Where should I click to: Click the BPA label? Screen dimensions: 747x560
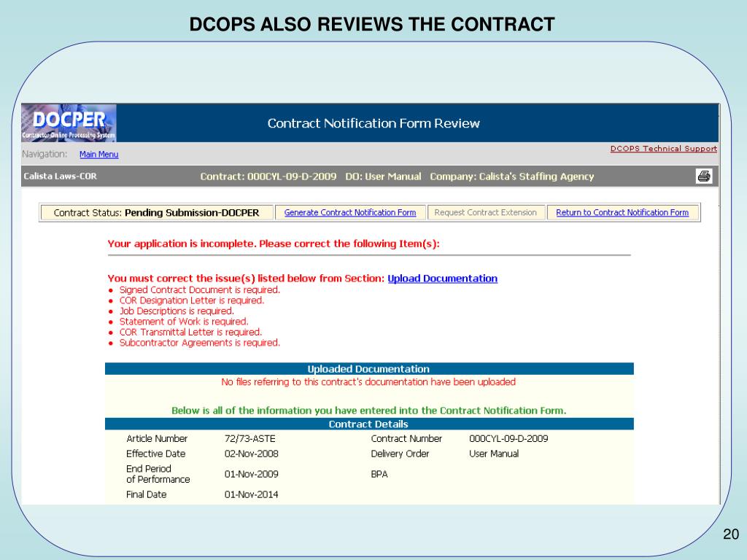pyautogui.click(x=379, y=474)
